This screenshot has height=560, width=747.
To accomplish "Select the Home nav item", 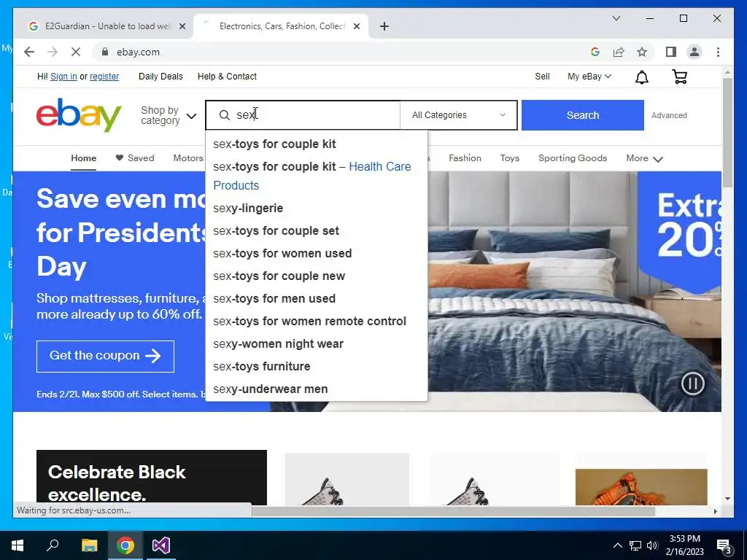I will point(83,158).
